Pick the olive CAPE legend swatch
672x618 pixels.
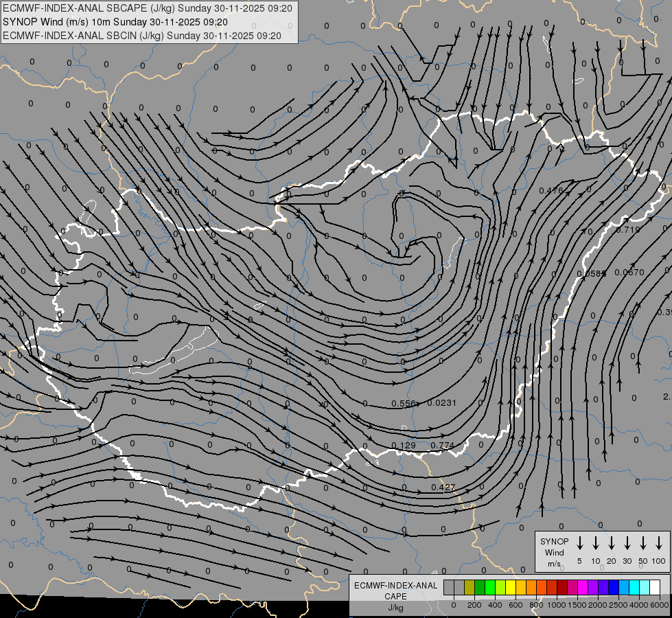click(470, 587)
